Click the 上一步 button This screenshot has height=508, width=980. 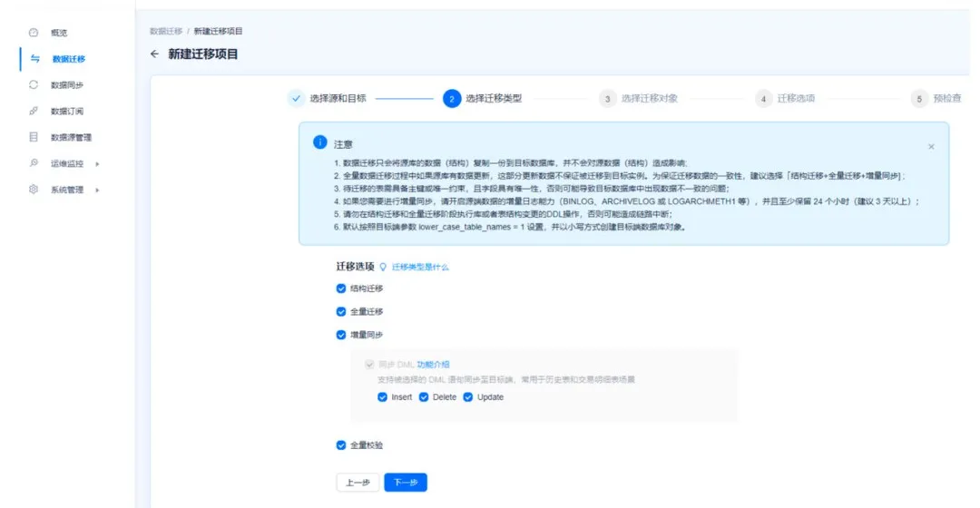pos(358,483)
